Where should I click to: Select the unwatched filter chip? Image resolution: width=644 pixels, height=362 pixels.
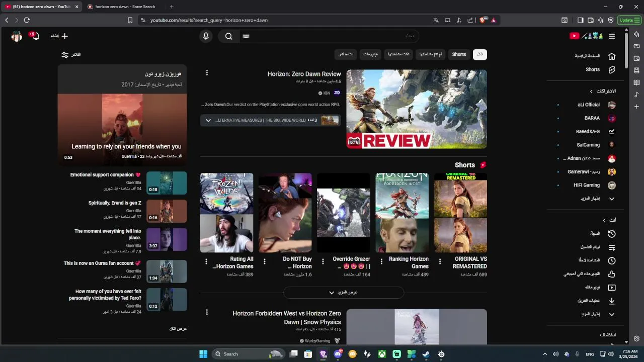pyautogui.click(x=430, y=54)
